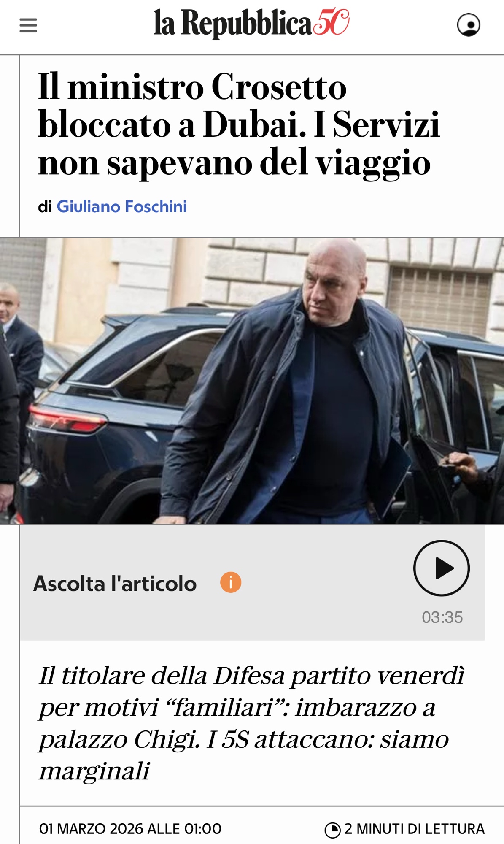The height and width of the screenshot is (844, 504).
Task: Click the clock icon next to reading time
Action: coord(332,830)
